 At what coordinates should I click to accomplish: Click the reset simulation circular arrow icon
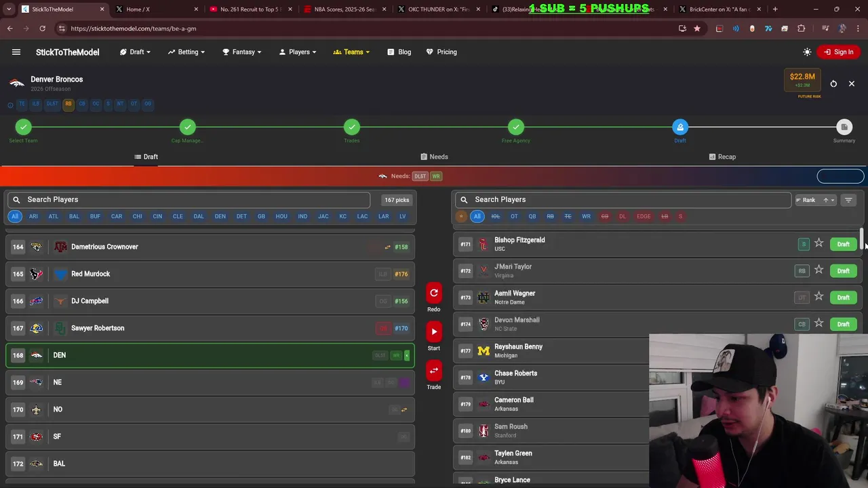pyautogui.click(x=833, y=84)
